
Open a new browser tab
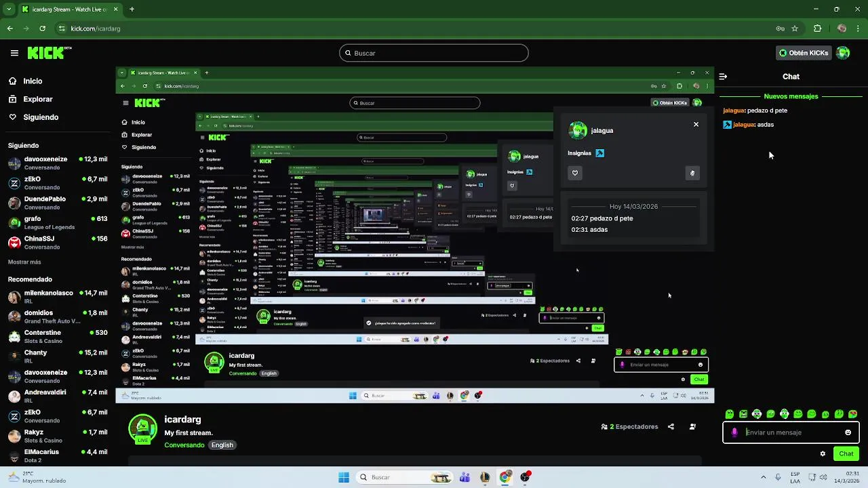coord(132,9)
